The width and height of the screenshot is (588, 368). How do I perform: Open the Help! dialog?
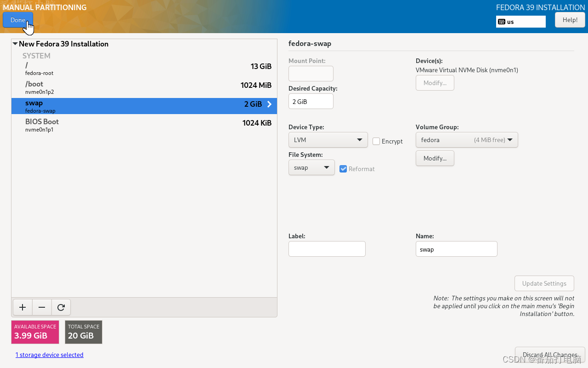point(570,20)
